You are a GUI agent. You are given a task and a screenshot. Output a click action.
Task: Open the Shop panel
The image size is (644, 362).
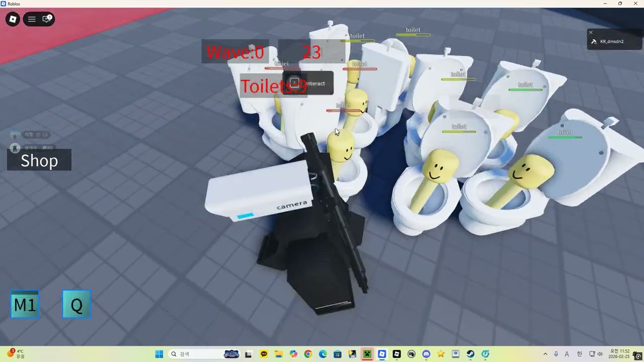pyautogui.click(x=39, y=160)
